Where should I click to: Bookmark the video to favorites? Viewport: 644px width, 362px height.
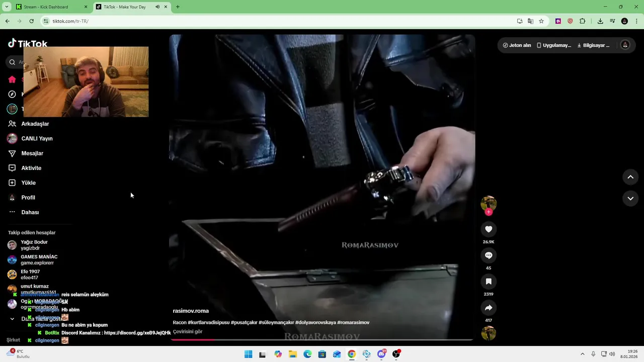pos(489,282)
